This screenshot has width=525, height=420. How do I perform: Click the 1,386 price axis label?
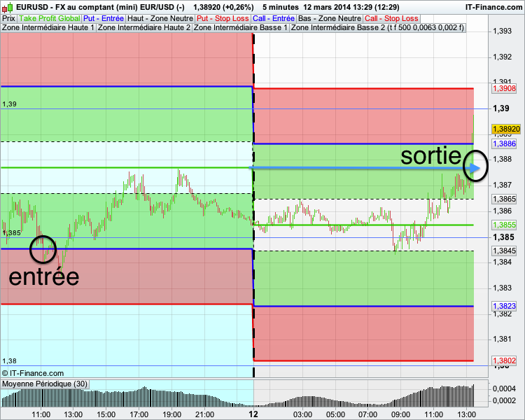click(x=502, y=211)
